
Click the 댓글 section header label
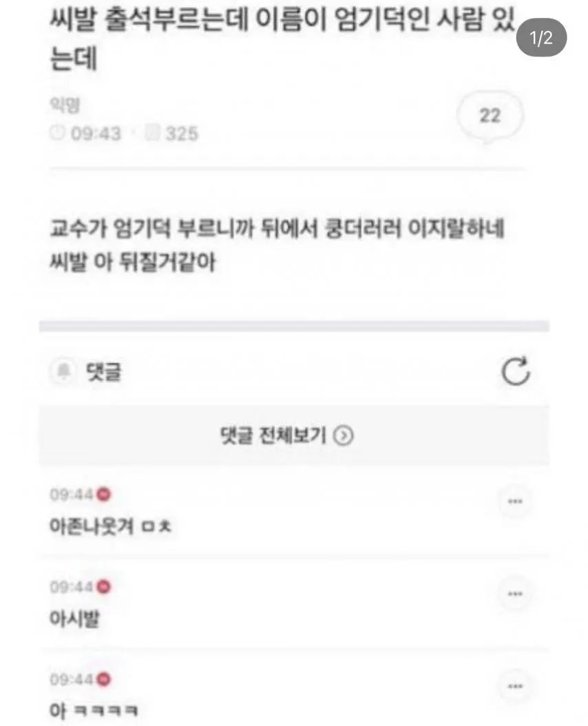click(103, 371)
